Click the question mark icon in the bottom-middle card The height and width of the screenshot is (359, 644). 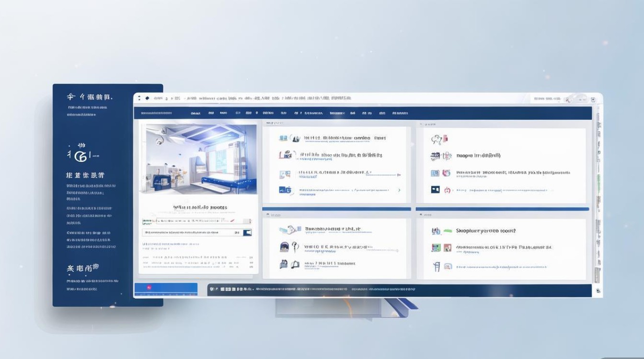tap(295, 247)
